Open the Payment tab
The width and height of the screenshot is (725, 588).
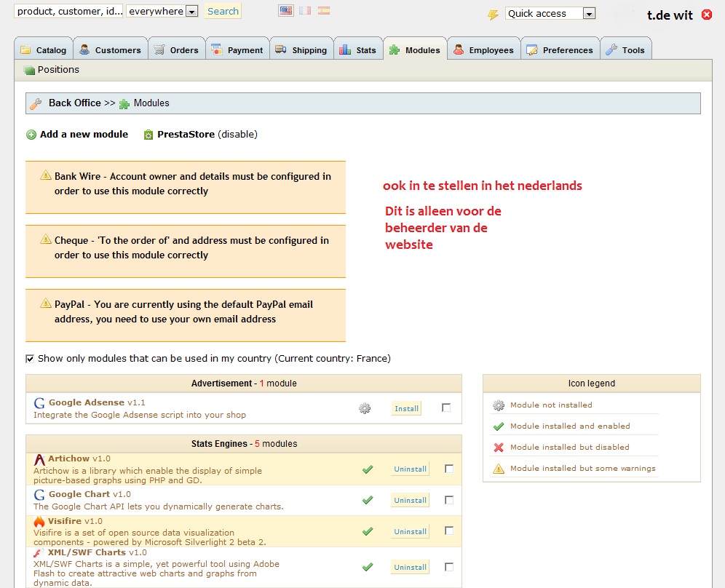[x=237, y=50]
